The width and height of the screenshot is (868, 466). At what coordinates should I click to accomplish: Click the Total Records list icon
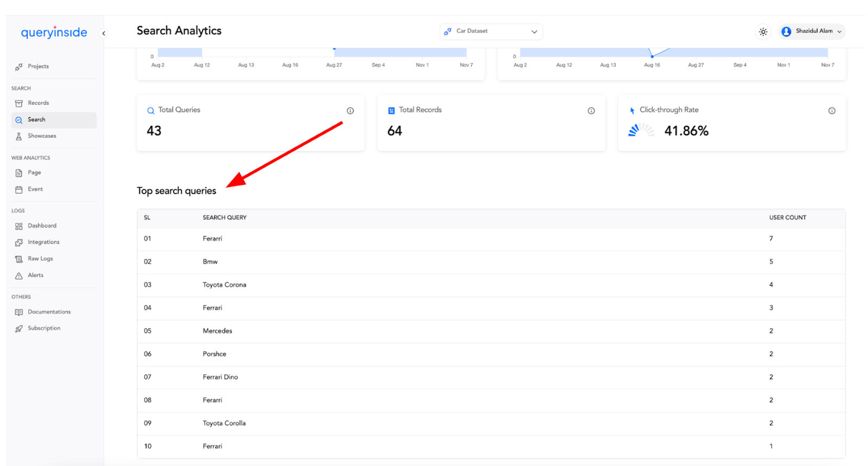pyautogui.click(x=391, y=111)
